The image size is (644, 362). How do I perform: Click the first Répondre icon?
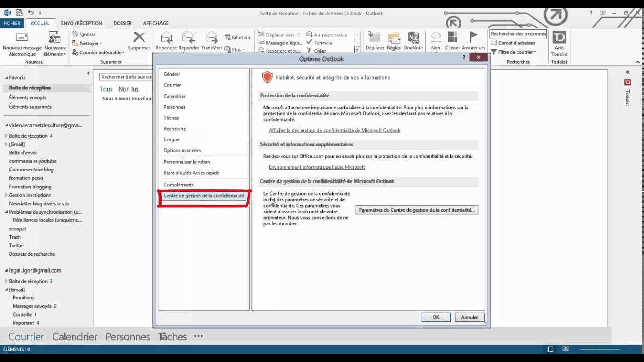tap(166, 37)
